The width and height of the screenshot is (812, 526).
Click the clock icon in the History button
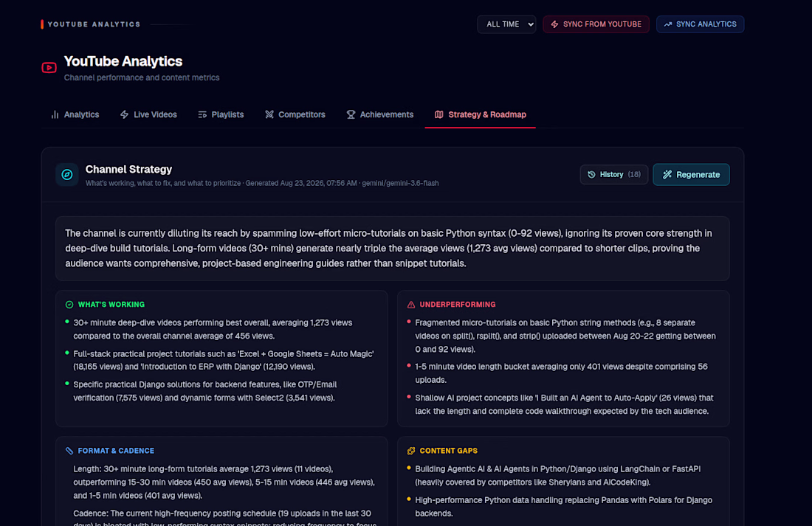[x=591, y=174]
